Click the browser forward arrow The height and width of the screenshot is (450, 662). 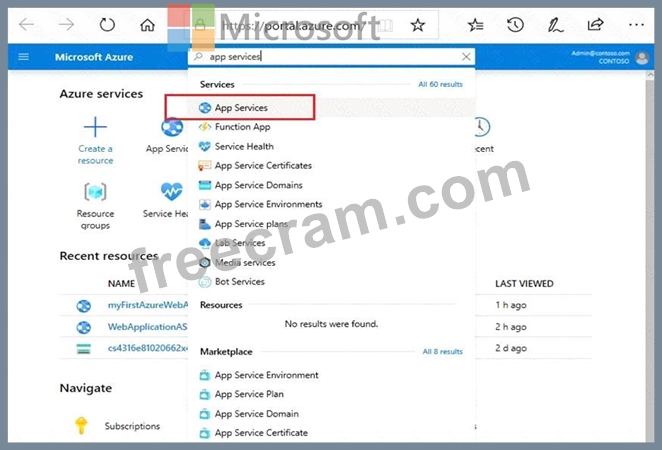[66, 24]
